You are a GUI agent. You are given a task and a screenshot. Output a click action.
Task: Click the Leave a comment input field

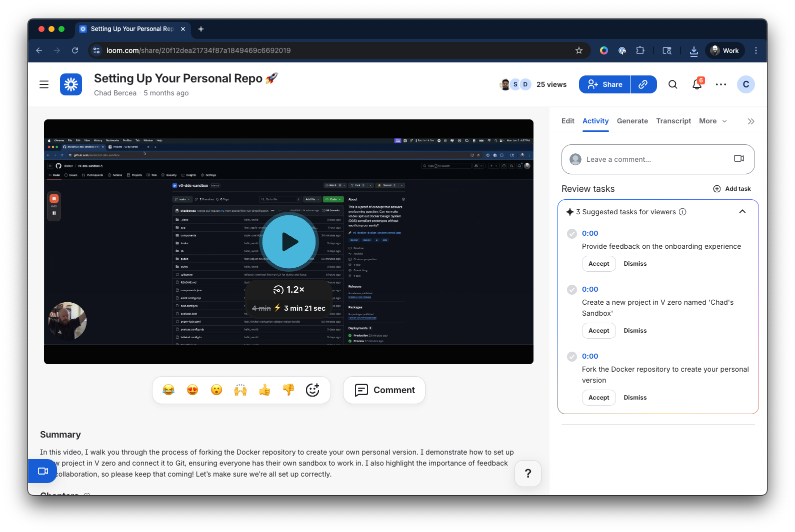click(658, 159)
